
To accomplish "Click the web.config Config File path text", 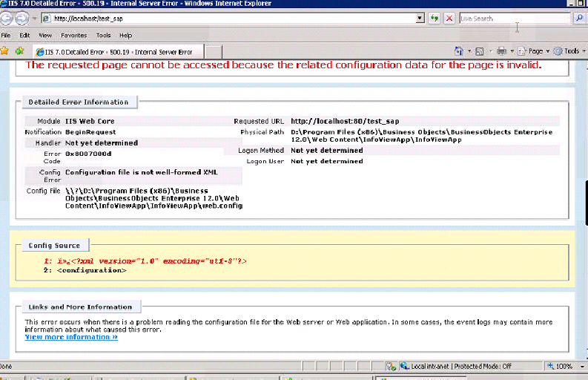I will click(x=153, y=198).
